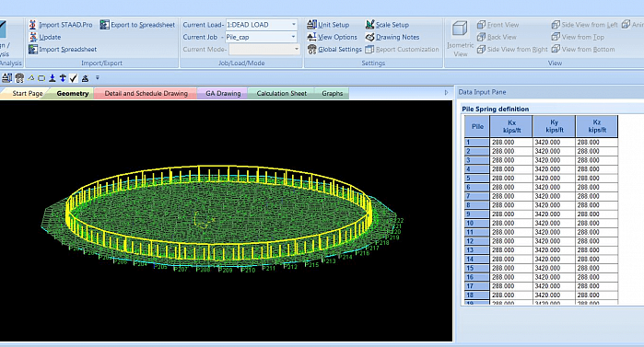Open the Calculation Sheet tab
644x347 pixels.
[281, 94]
